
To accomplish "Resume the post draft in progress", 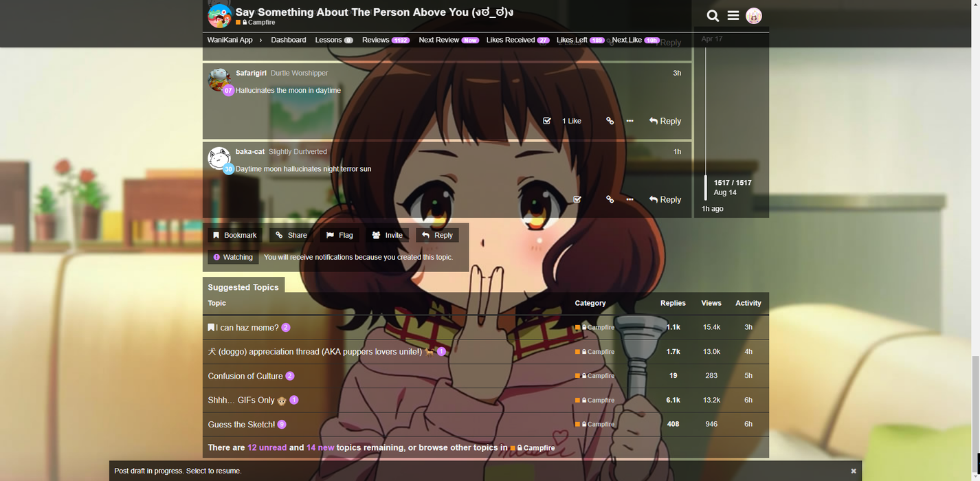I will 178,471.
